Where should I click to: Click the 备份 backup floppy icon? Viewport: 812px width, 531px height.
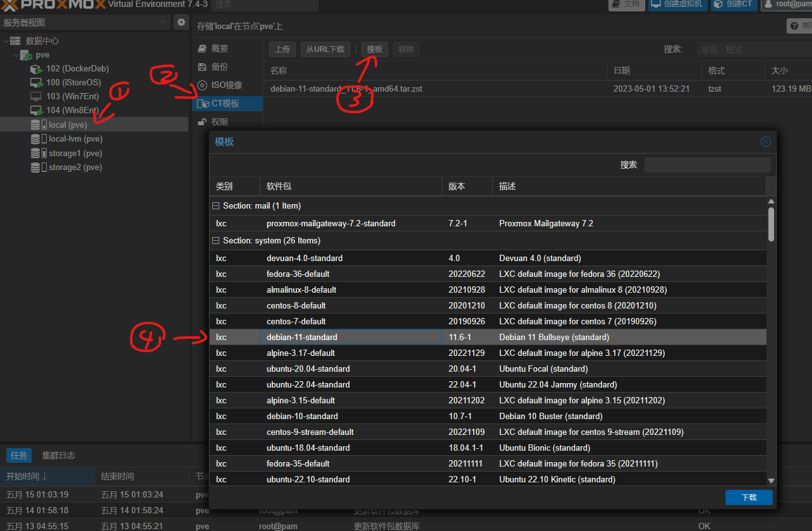click(x=202, y=66)
